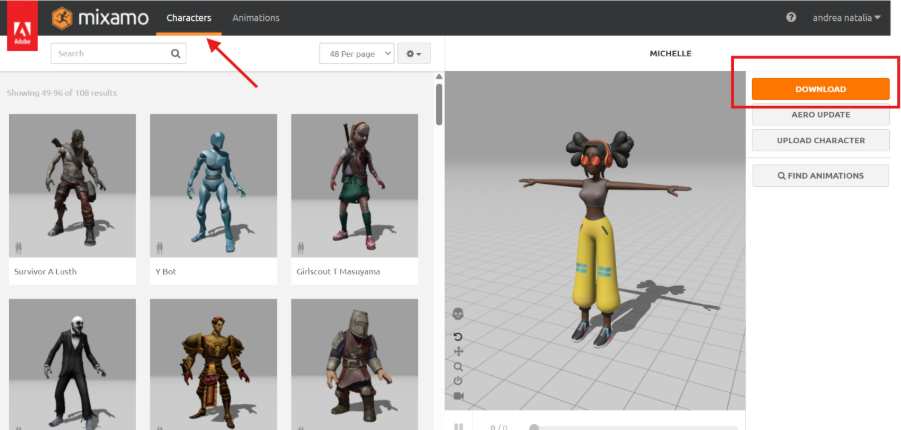Select the golden armored character thumbnail
Viewport: 901px width, 430px height.
click(x=213, y=364)
